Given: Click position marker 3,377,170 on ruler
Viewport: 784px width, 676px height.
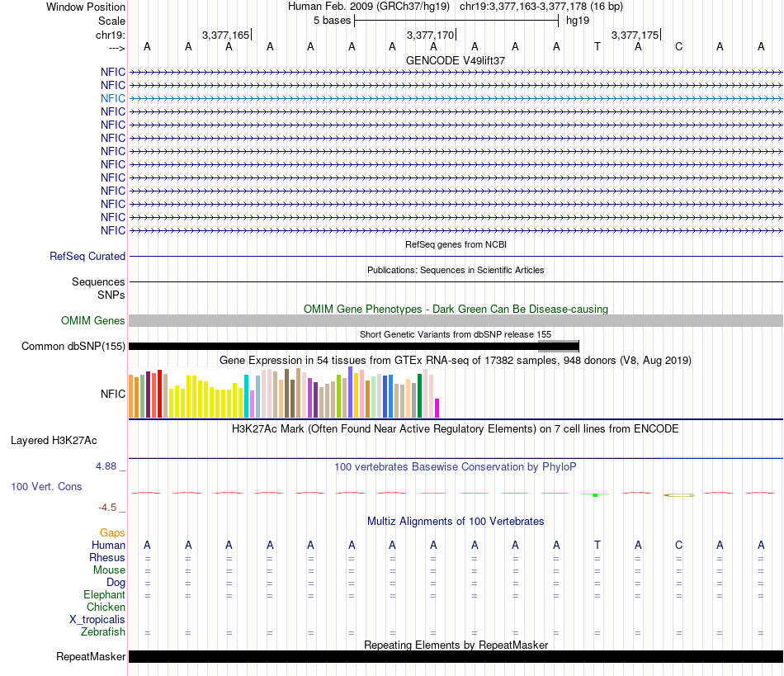Looking at the screenshot, I should click(431, 35).
